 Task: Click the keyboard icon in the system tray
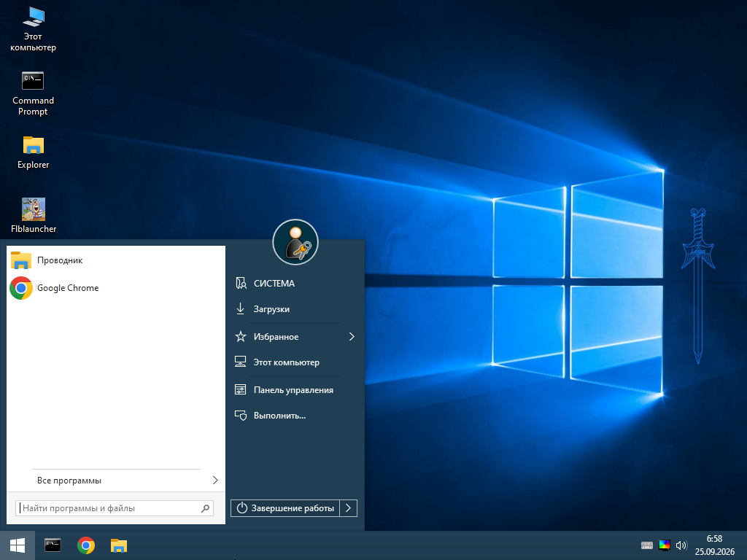click(x=647, y=545)
